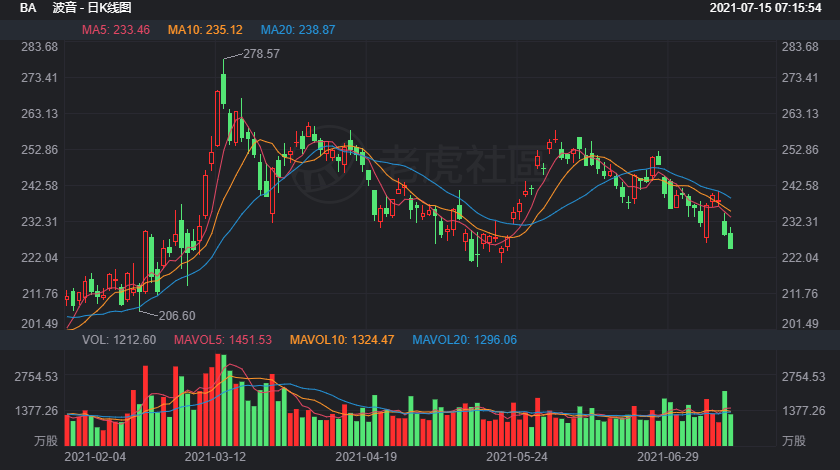Select the MA5: 233.46 indicator label
The image size is (840, 470).
tap(116, 30)
